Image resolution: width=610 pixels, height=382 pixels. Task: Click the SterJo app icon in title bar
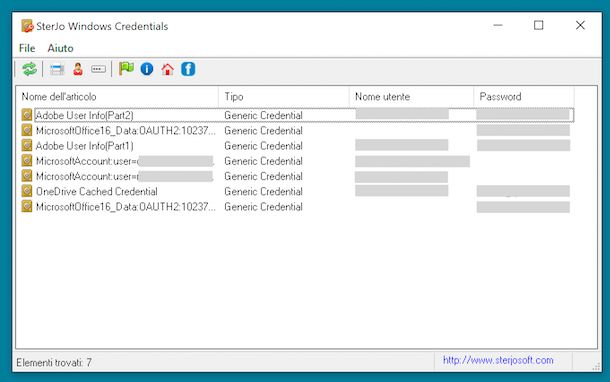tap(27, 26)
